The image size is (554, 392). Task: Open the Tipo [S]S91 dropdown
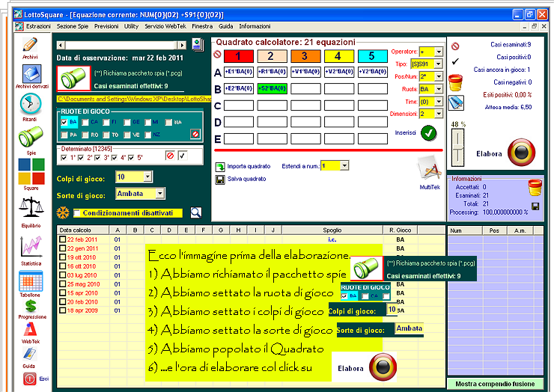pyautogui.click(x=439, y=64)
